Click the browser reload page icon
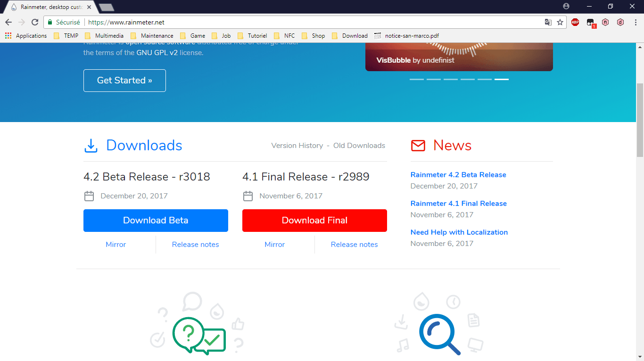This screenshot has width=644, height=361. point(35,22)
